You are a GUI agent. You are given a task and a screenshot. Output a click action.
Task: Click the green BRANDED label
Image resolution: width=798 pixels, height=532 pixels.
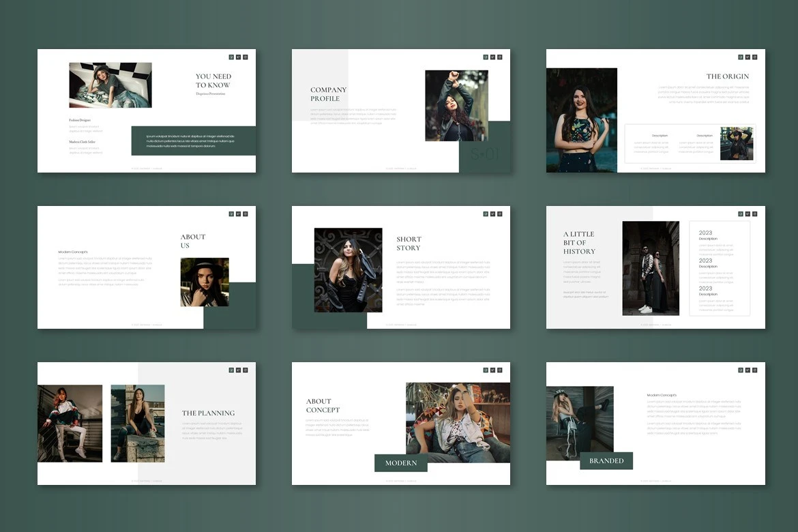pyautogui.click(x=606, y=461)
